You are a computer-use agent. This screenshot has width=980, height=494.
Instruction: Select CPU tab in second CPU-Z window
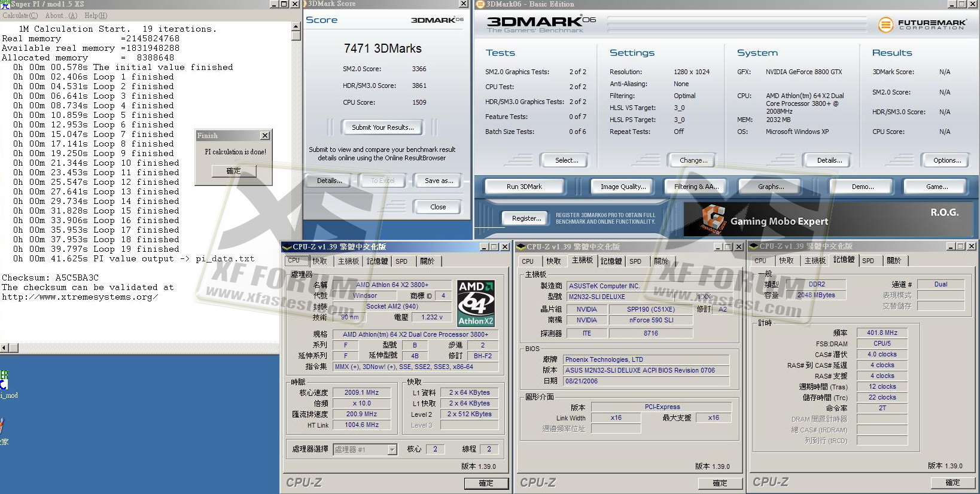[x=528, y=261]
